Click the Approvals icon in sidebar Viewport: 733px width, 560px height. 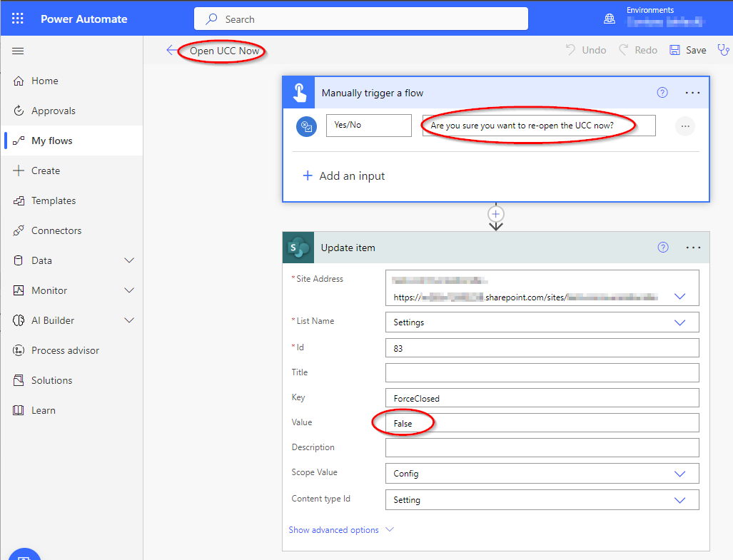[x=19, y=111]
